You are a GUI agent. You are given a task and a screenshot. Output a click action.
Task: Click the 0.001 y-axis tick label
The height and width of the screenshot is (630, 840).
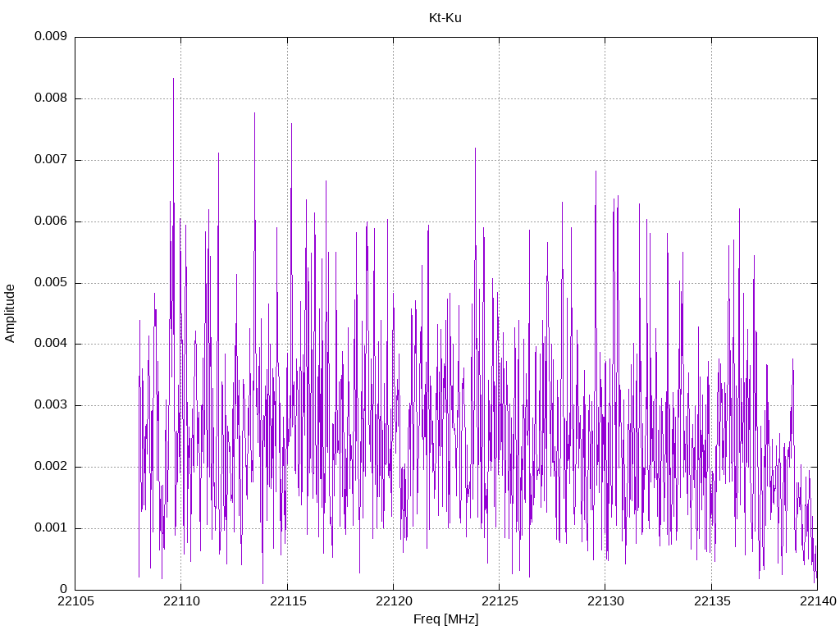51,528
